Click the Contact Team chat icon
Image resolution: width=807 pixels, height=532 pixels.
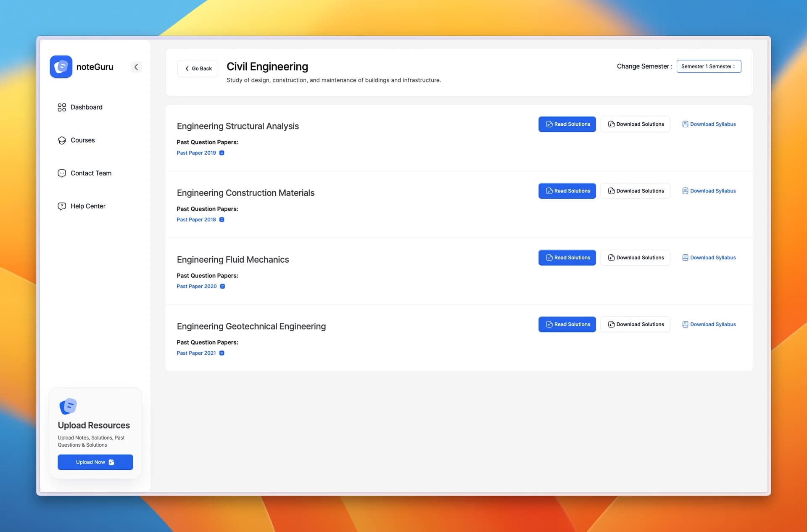pyautogui.click(x=62, y=173)
